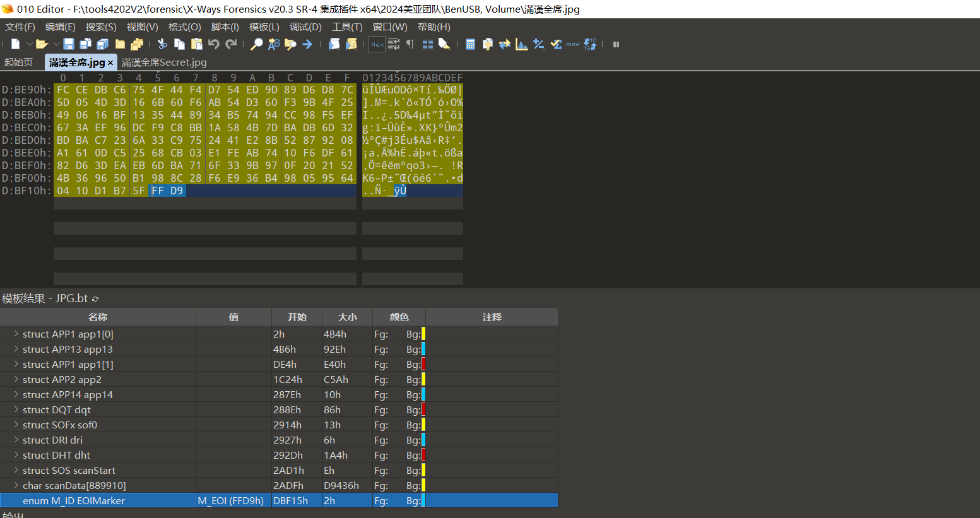This screenshot has height=518, width=980.
Task: Click the mov disassembler icon
Action: [x=572, y=44]
